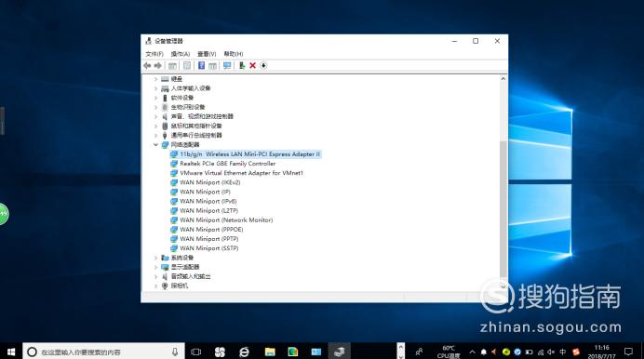Click the vertical scrollbar thumb in device list
The height and width of the screenshot is (359, 644).
(503, 209)
